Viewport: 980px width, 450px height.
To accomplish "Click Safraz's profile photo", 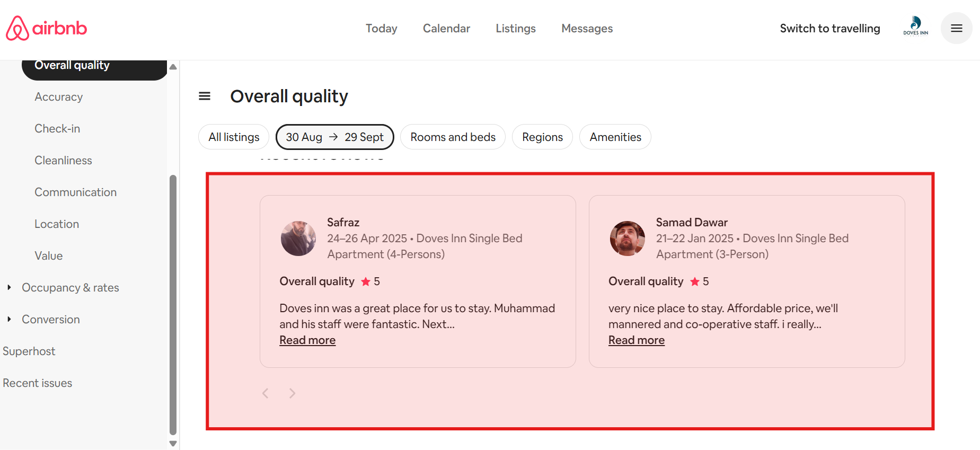I will (298, 239).
